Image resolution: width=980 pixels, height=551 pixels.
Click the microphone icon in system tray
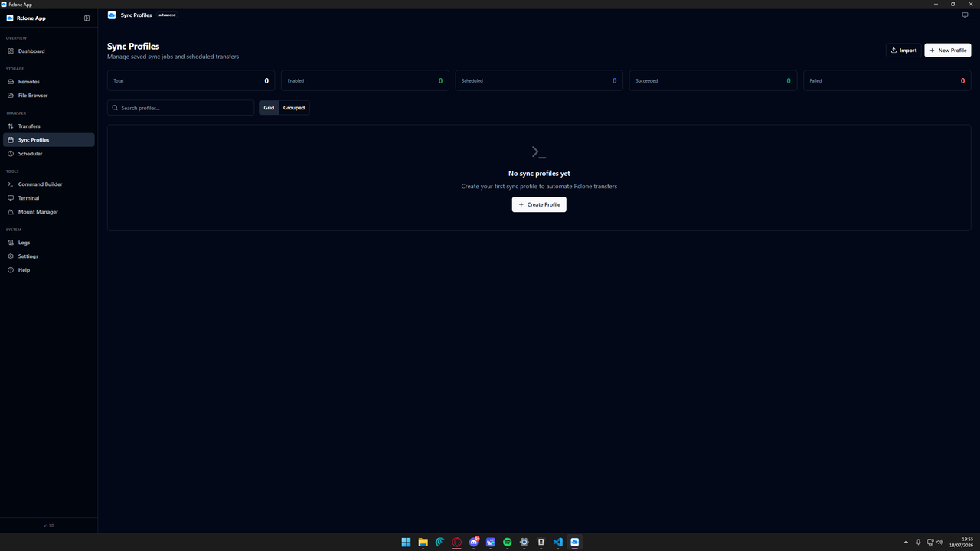click(x=918, y=542)
